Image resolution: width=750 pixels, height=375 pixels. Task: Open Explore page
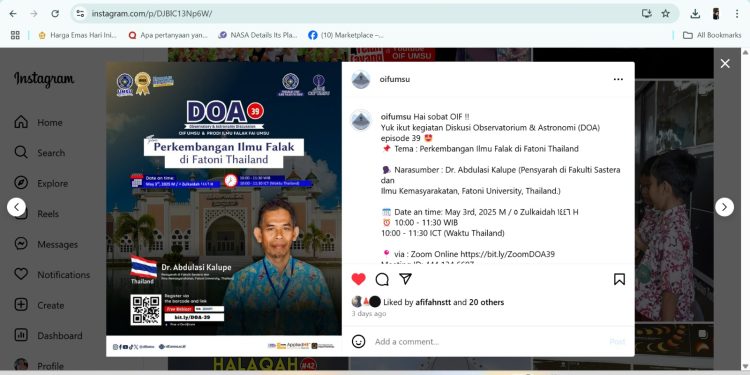[x=41, y=184]
